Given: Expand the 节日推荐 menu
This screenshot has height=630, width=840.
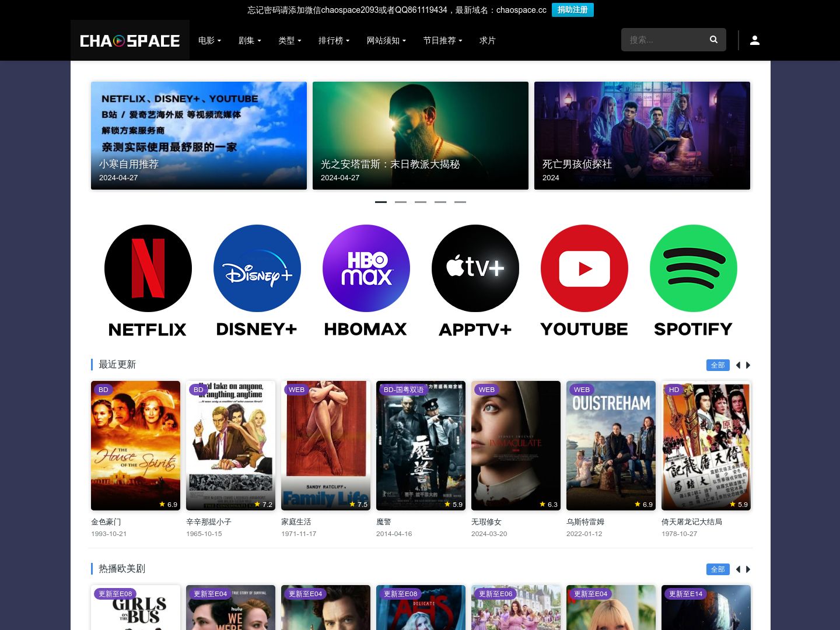Looking at the screenshot, I should (443, 40).
